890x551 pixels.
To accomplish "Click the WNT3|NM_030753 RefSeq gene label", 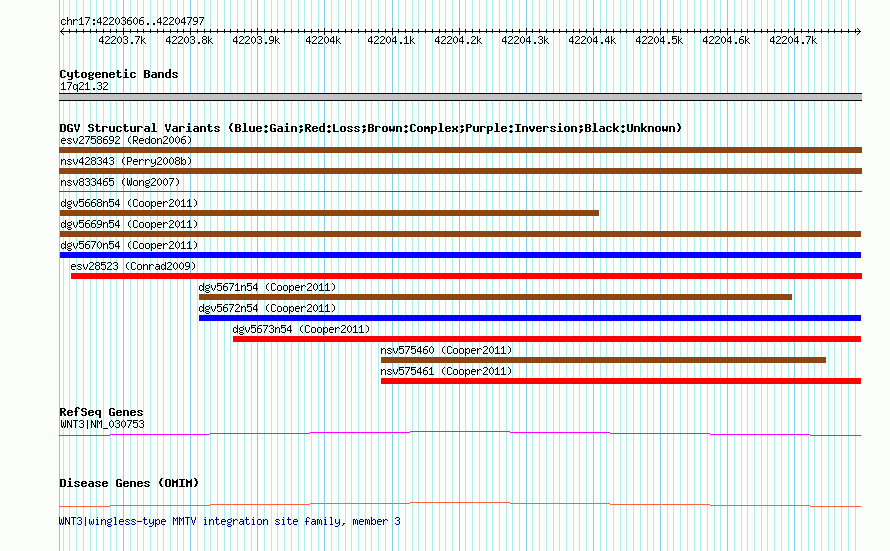I will [102, 424].
